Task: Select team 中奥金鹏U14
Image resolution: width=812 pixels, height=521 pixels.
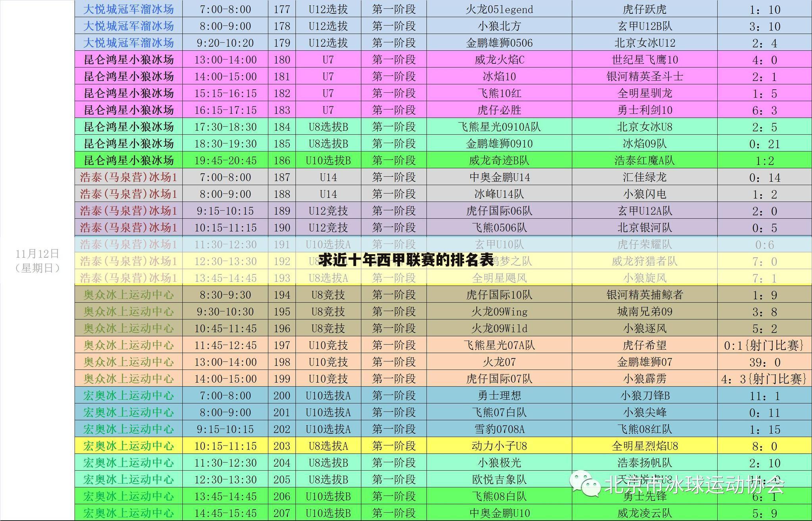Action: click(x=499, y=177)
